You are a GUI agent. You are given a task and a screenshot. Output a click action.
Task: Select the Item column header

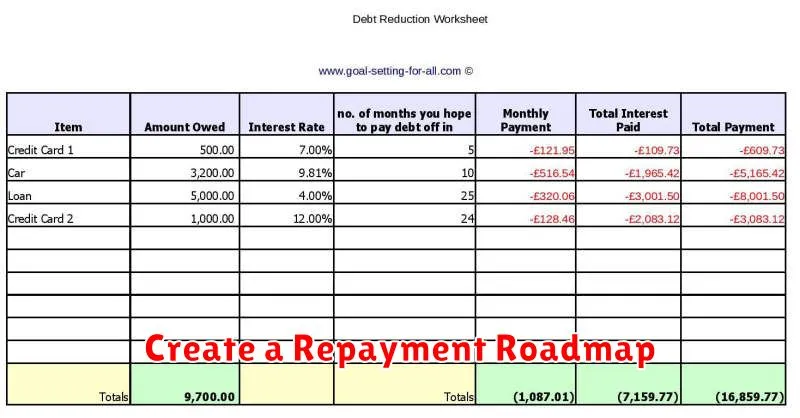(x=68, y=127)
